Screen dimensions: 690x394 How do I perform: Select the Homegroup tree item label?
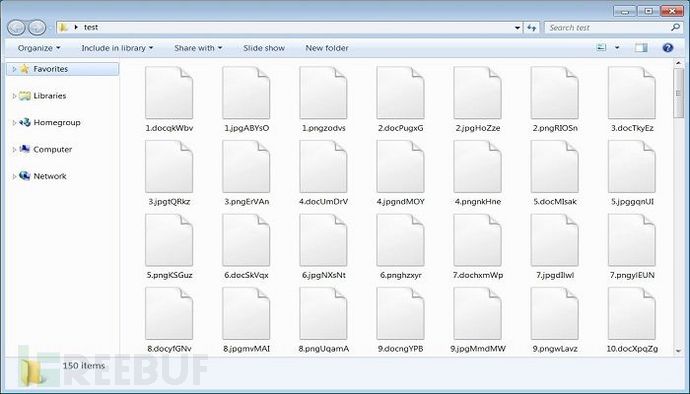(x=57, y=123)
